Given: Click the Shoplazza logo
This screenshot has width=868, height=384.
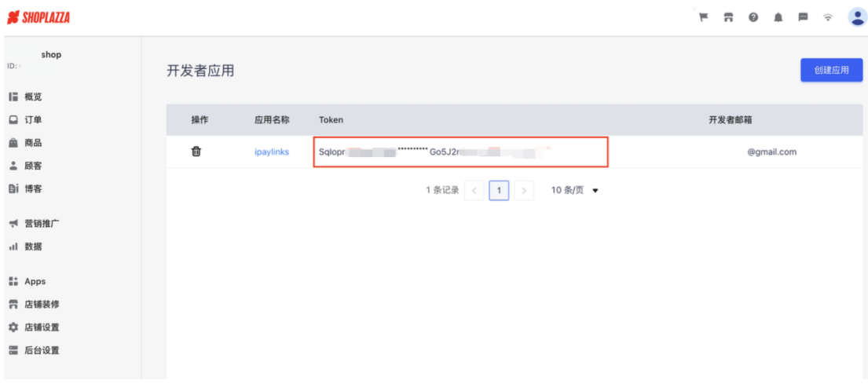Looking at the screenshot, I should [x=38, y=17].
